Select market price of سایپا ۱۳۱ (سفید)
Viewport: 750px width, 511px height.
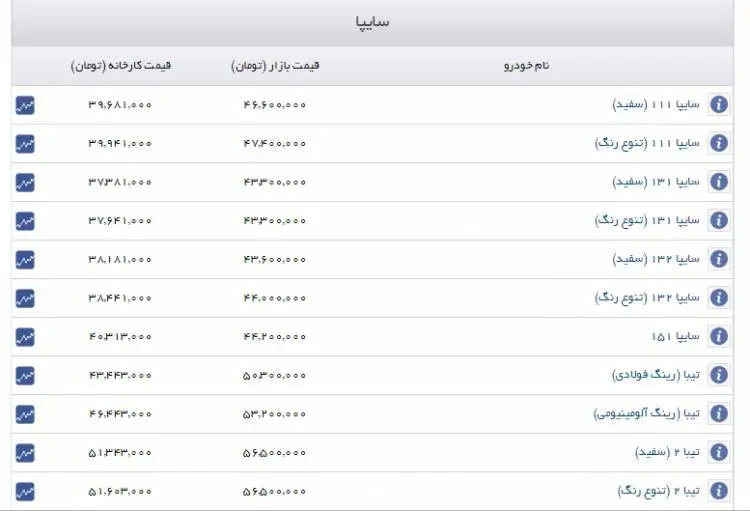click(275, 182)
